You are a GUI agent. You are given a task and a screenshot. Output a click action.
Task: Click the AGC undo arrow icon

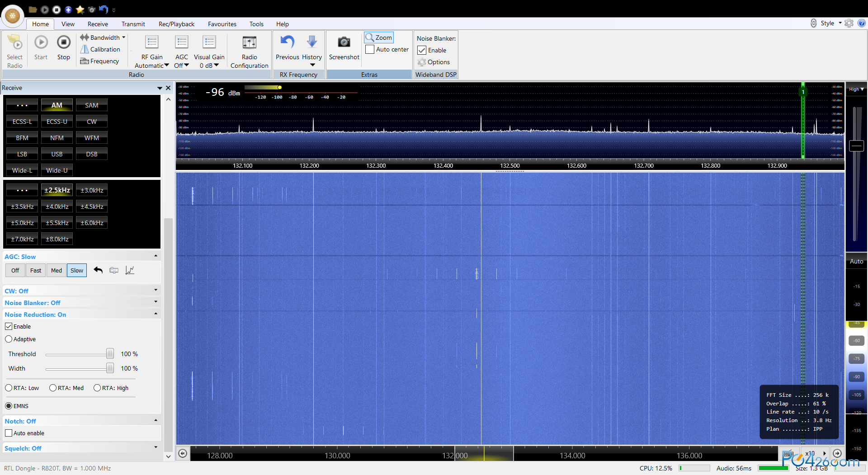click(x=98, y=270)
